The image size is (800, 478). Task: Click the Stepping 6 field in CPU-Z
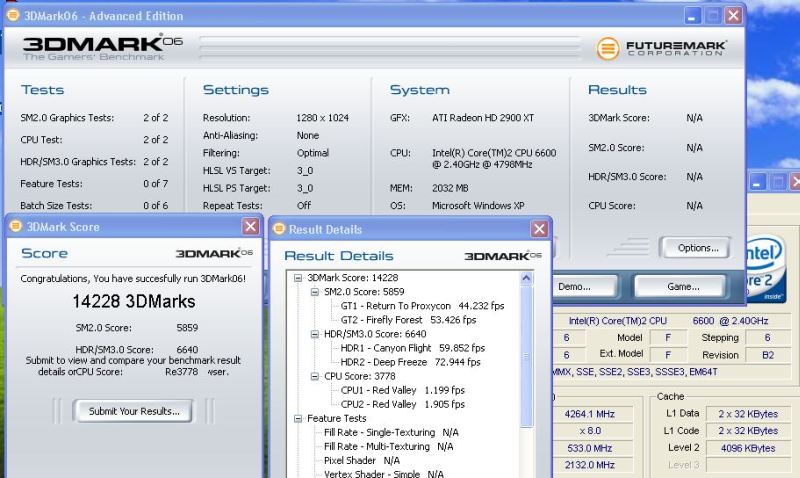click(768, 337)
